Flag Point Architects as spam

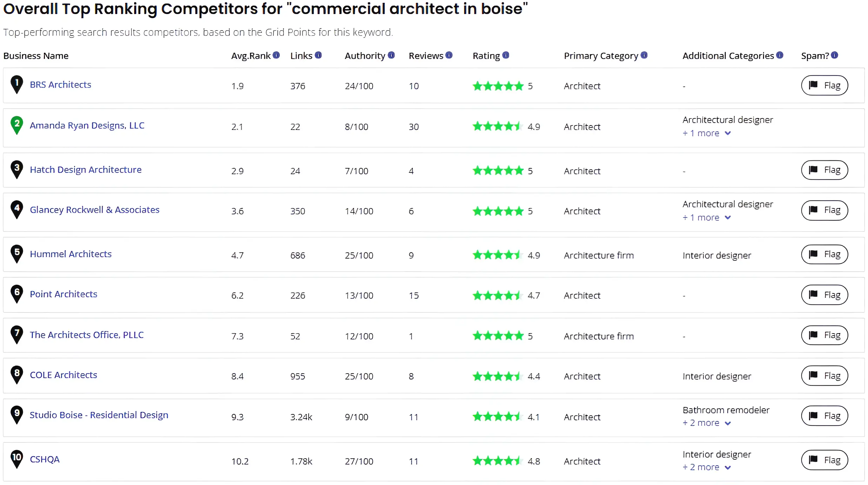(x=824, y=295)
